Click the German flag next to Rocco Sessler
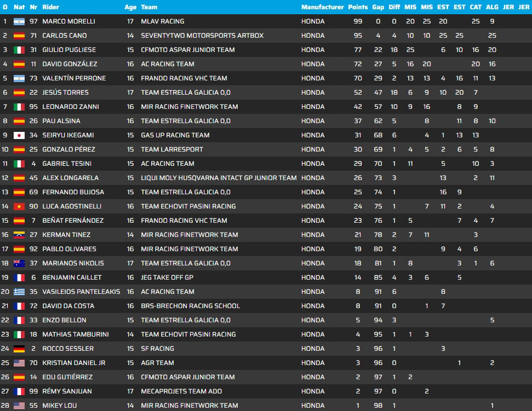Screen dimensions: 532x411 tap(19, 349)
